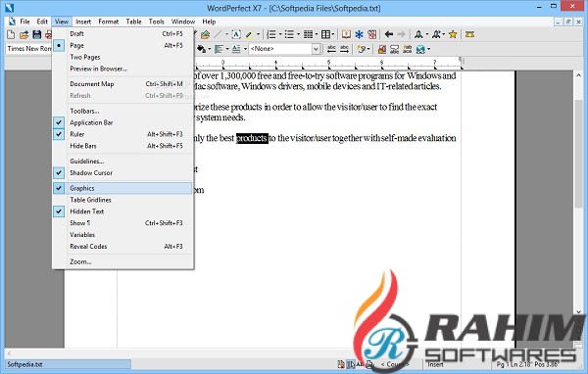
Task: Click the printer icon in status bar
Action: [x=369, y=364]
